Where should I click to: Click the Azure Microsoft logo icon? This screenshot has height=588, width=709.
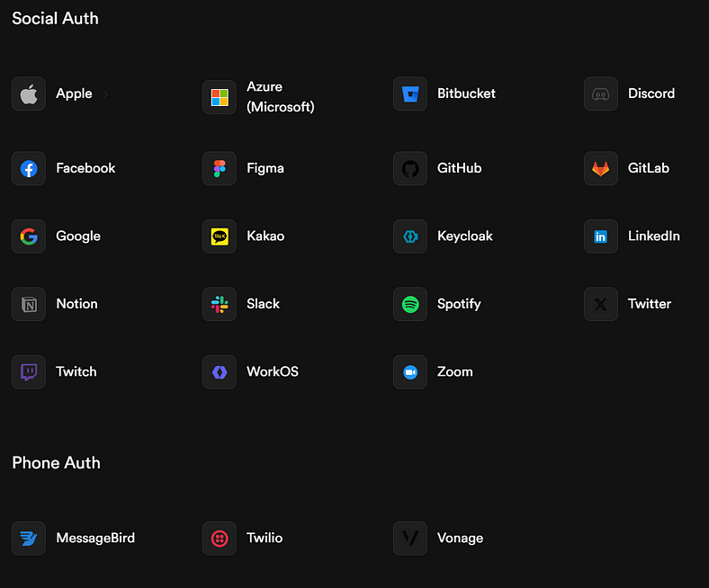(220, 97)
